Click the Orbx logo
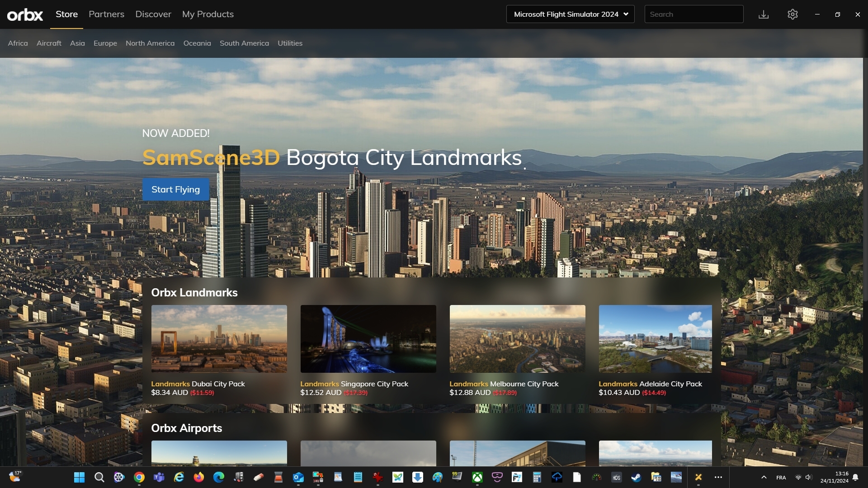This screenshot has height=488, width=868. (25, 14)
